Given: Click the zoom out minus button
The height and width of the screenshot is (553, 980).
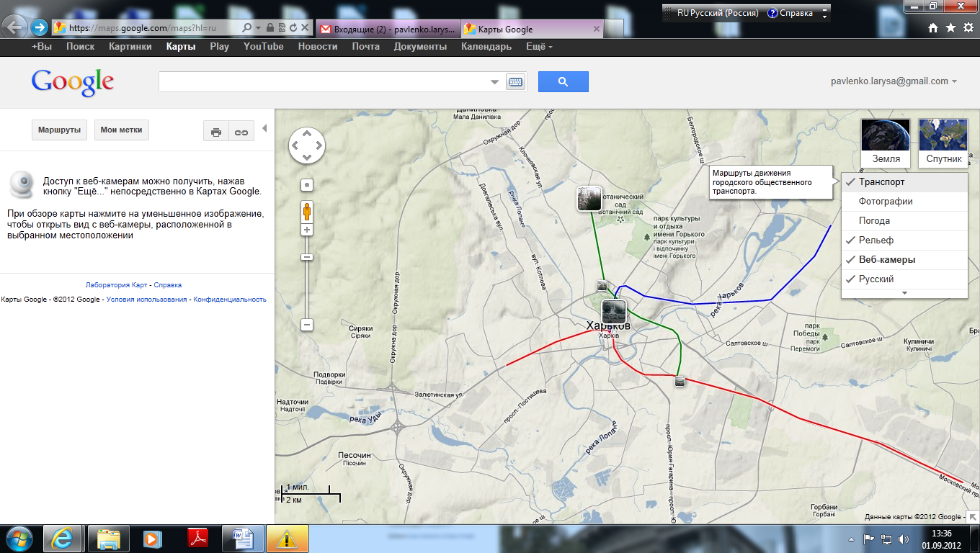Looking at the screenshot, I should 307,325.
